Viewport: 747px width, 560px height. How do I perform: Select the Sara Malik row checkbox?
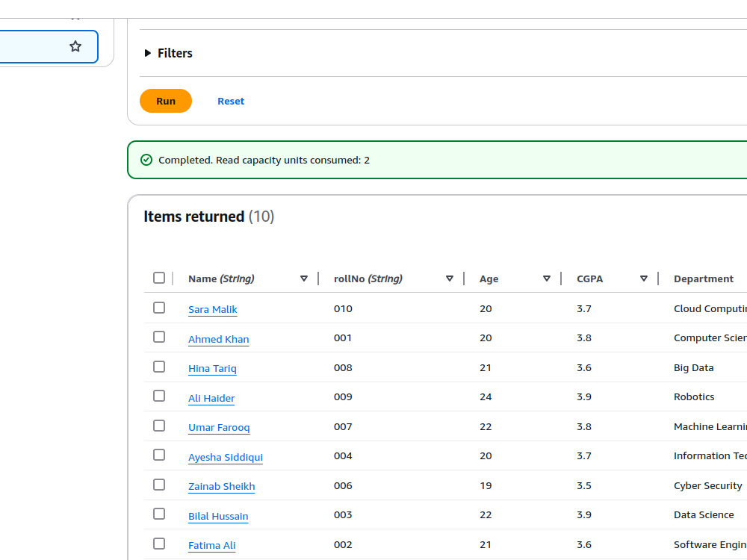(159, 308)
